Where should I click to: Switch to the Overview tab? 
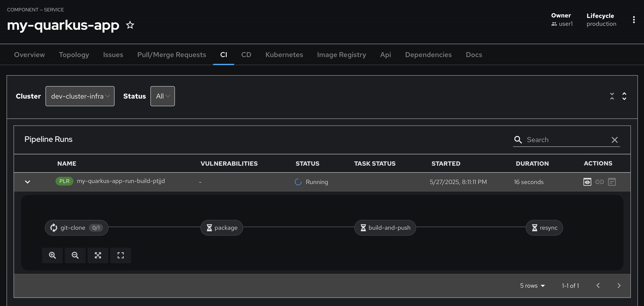29,55
